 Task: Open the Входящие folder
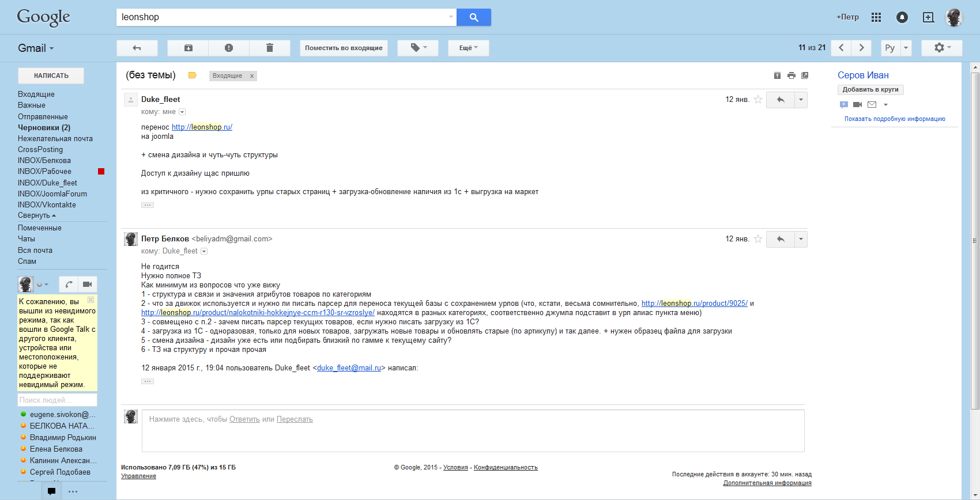36,94
